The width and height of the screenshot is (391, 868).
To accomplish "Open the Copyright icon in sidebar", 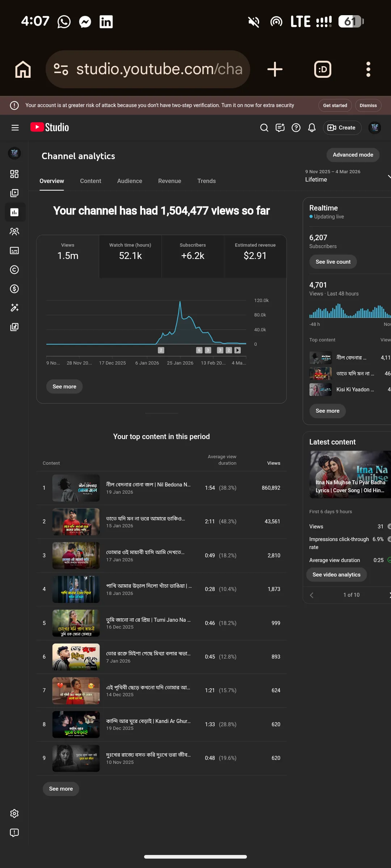I will [14, 270].
